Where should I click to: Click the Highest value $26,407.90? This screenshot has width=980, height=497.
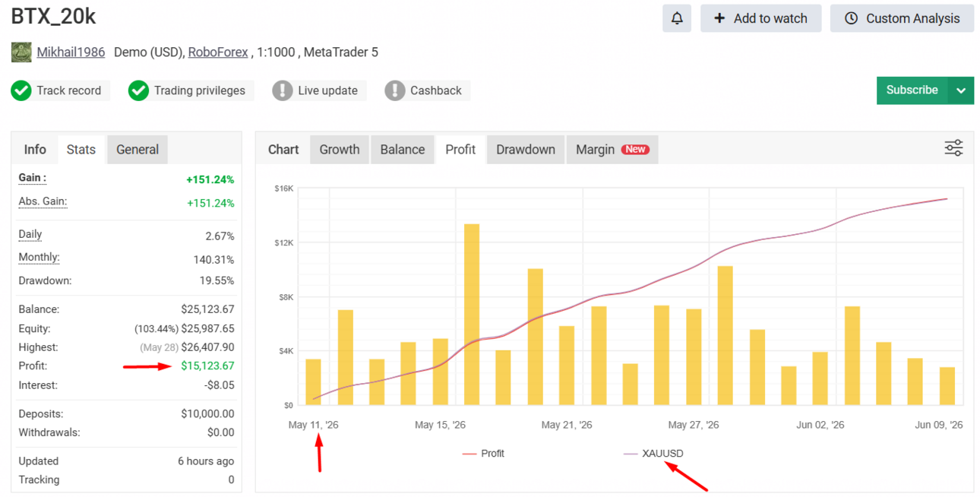pos(207,347)
